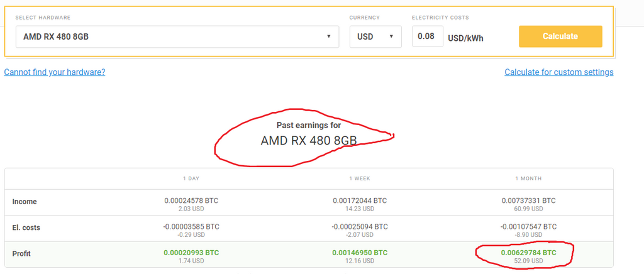
Task: Click the 1.74 USD profit amount
Action: pyautogui.click(x=191, y=261)
